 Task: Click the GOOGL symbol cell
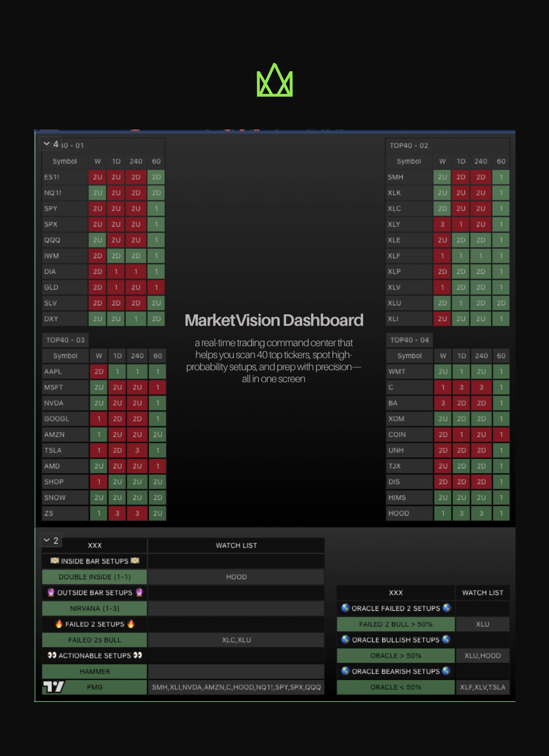(x=65, y=419)
